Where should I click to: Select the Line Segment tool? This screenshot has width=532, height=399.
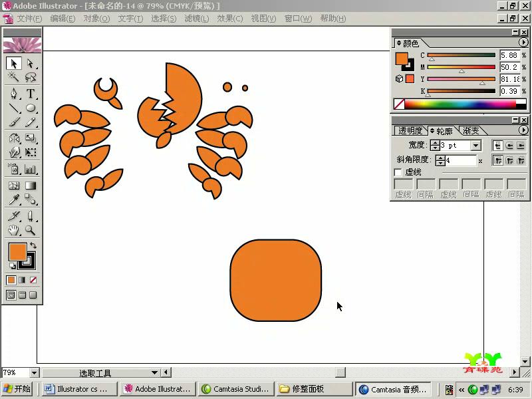tap(14, 108)
